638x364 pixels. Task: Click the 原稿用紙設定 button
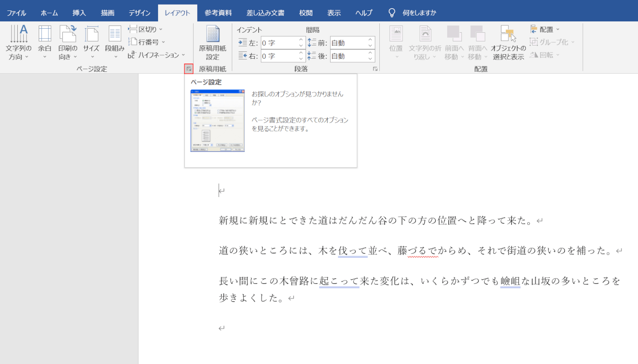point(212,43)
